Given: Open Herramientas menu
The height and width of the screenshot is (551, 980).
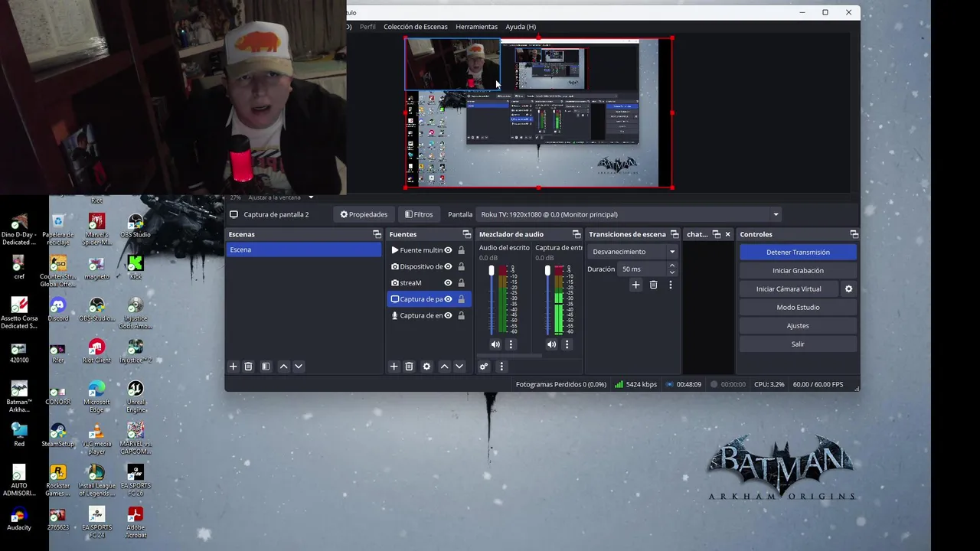Looking at the screenshot, I should [x=476, y=27].
